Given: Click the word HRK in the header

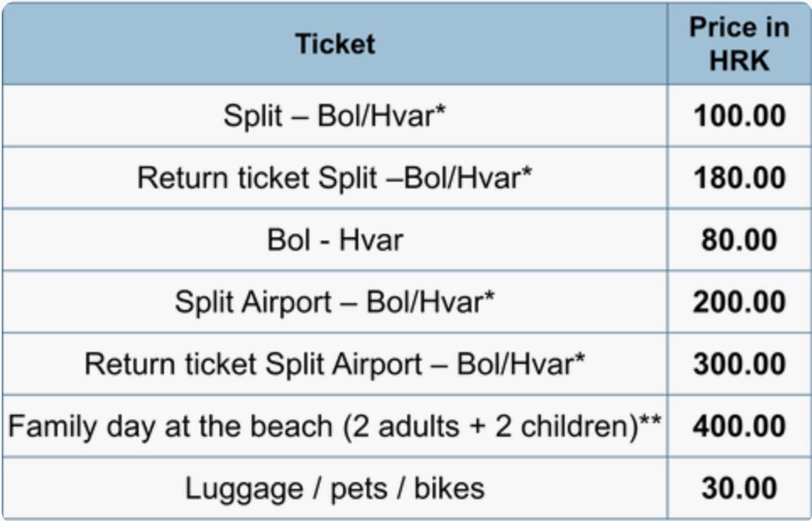Looking at the screenshot, I should tap(739, 61).
